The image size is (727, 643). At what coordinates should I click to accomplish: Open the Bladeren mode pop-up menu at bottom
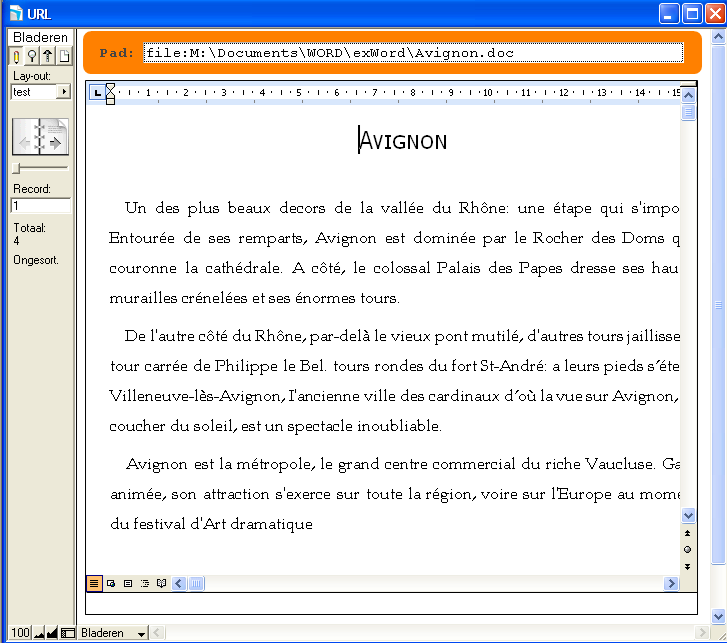pyautogui.click(x=113, y=633)
